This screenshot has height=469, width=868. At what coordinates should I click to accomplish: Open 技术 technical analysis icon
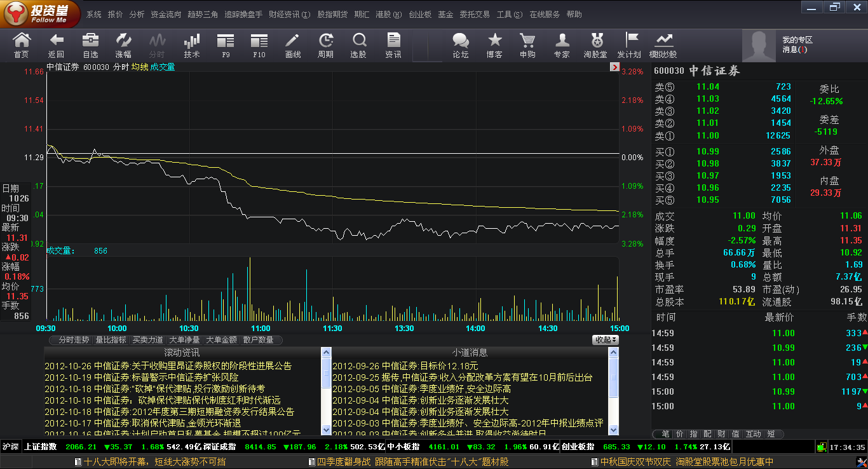(x=192, y=45)
